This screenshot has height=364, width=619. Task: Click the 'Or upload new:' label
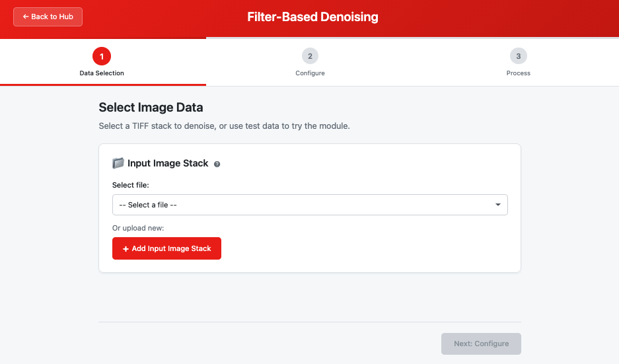coord(138,228)
